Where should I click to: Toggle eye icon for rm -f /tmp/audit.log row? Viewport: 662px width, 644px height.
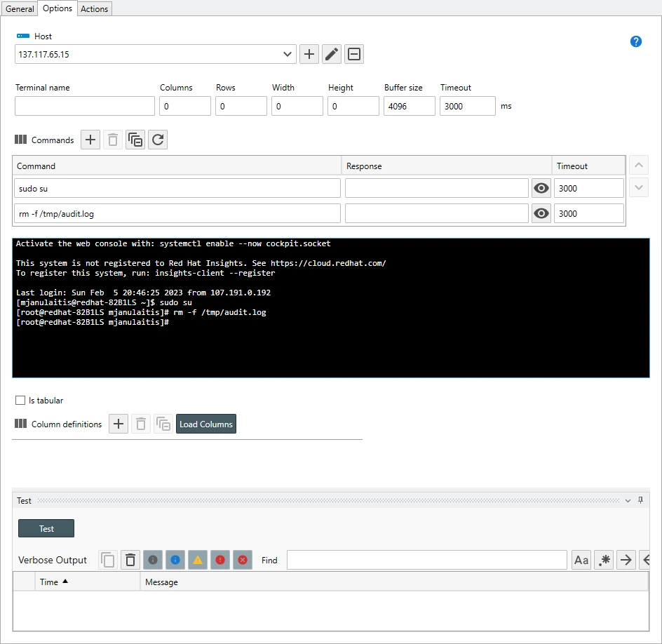541,213
